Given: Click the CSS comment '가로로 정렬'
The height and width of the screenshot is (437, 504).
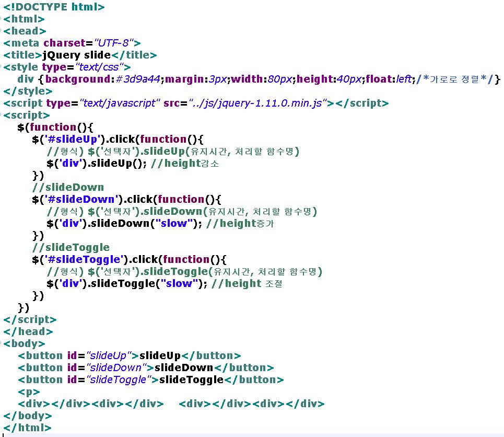Looking at the screenshot, I should click(454, 79).
